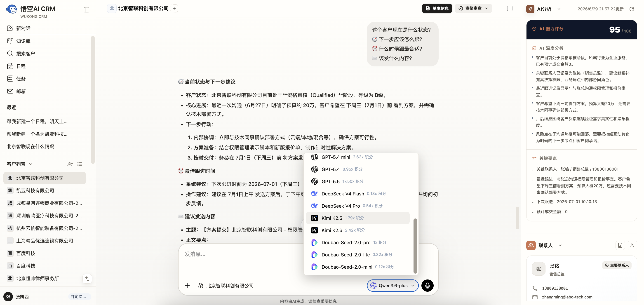Click the 自定义 badge next to user name
Viewport: 644px width, 305px height.
tap(78, 296)
